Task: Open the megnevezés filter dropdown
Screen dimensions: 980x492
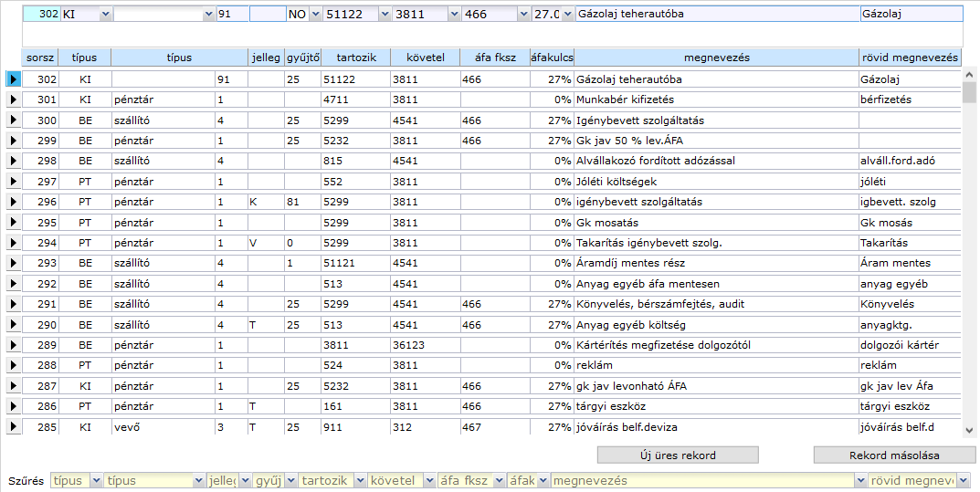Action: click(x=860, y=480)
